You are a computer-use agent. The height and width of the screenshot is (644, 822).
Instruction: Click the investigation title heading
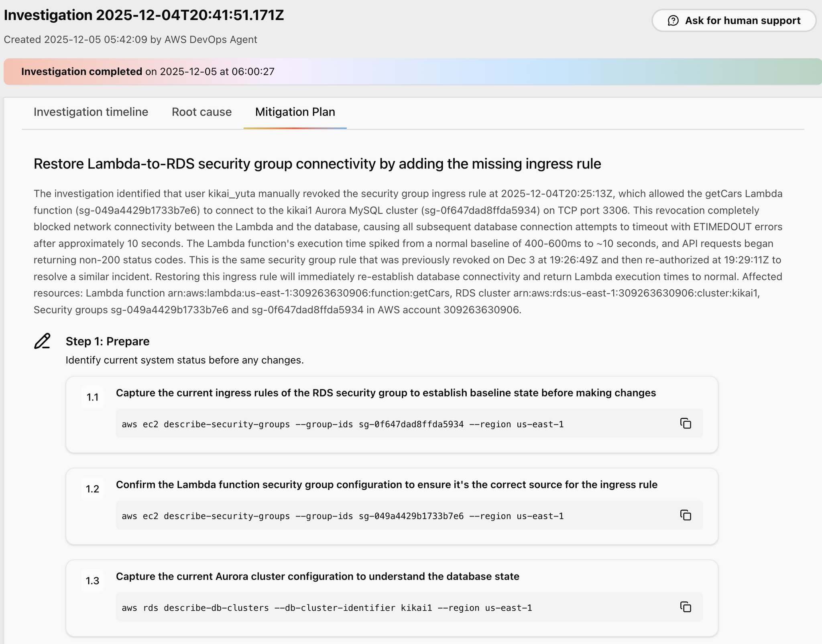[144, 15]
